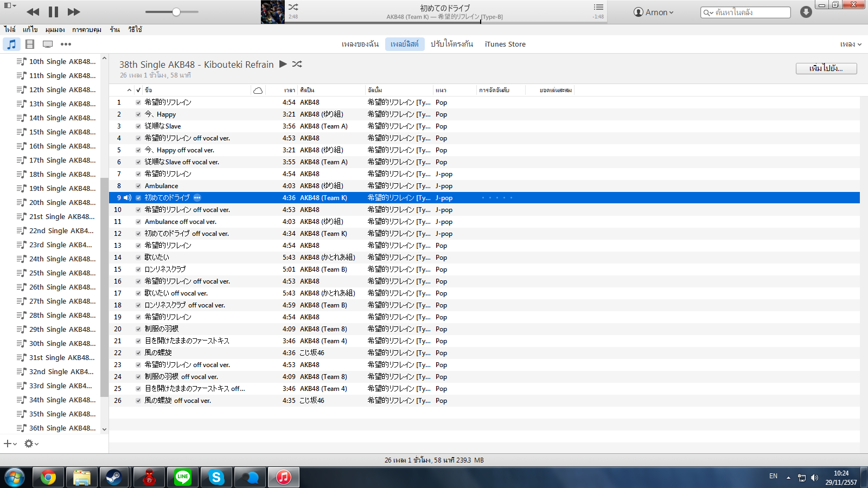Open the iTunes taskbar icon
This screenshot has height=488, width=868.
pos(283,478)
